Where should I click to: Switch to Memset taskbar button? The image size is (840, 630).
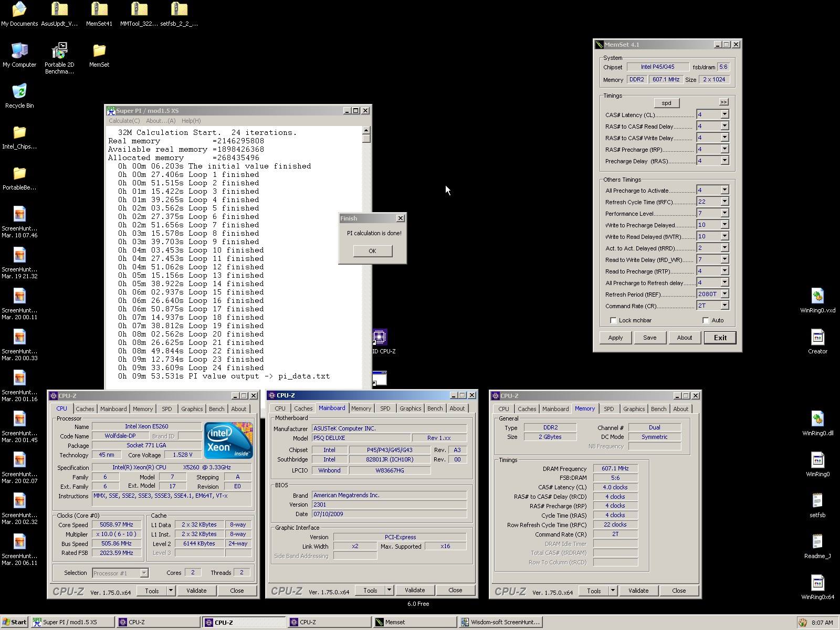pyautogui.click(x=415, y=622)
